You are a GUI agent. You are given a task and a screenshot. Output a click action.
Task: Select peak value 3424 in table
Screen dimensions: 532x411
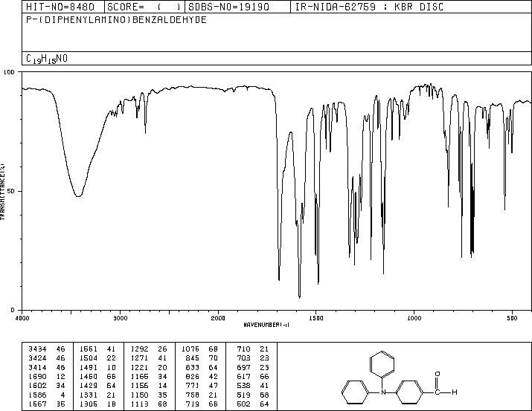pos(37,358)
